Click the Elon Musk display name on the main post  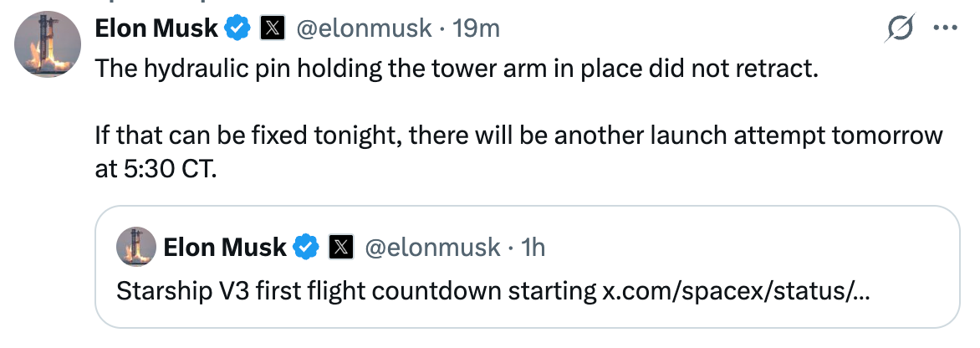click(x=156, y=28)
